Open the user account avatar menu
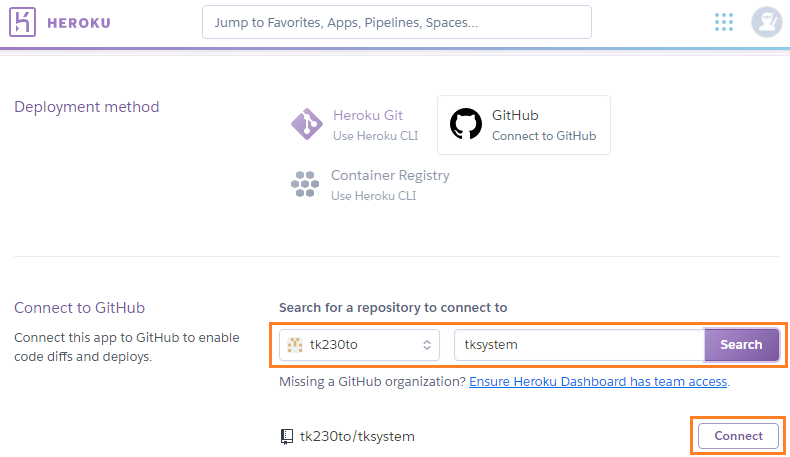Viewport: 790px width, 457px height. 766,22
